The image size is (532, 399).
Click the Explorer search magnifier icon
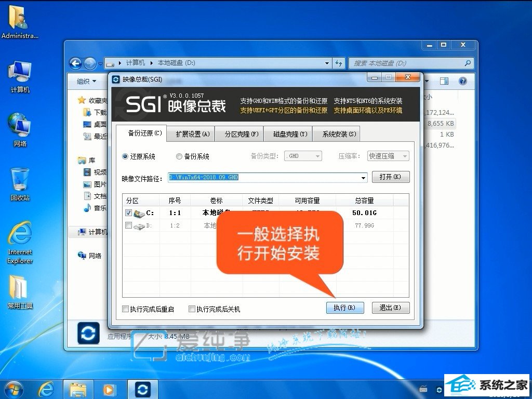tap(467, 63)
